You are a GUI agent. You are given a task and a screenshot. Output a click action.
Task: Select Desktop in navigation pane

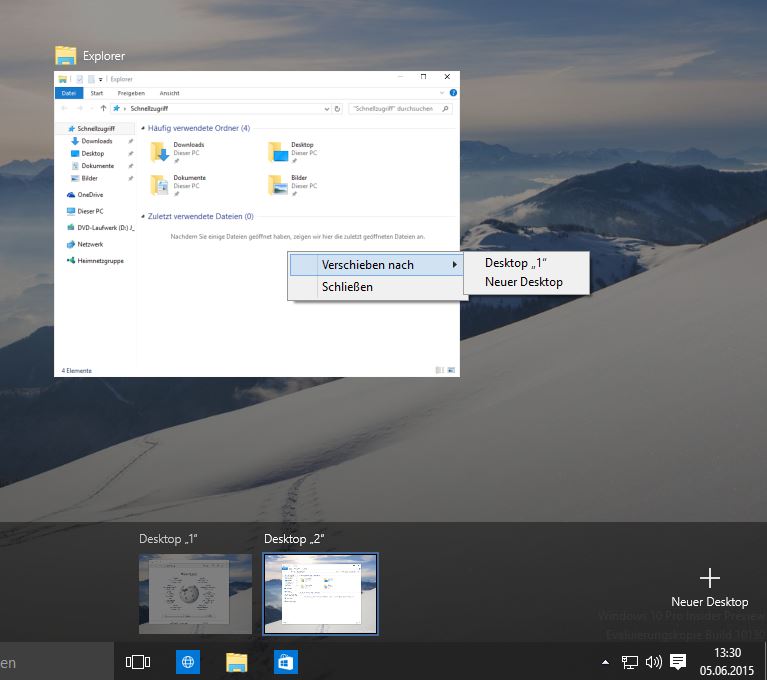coord(92,154)
